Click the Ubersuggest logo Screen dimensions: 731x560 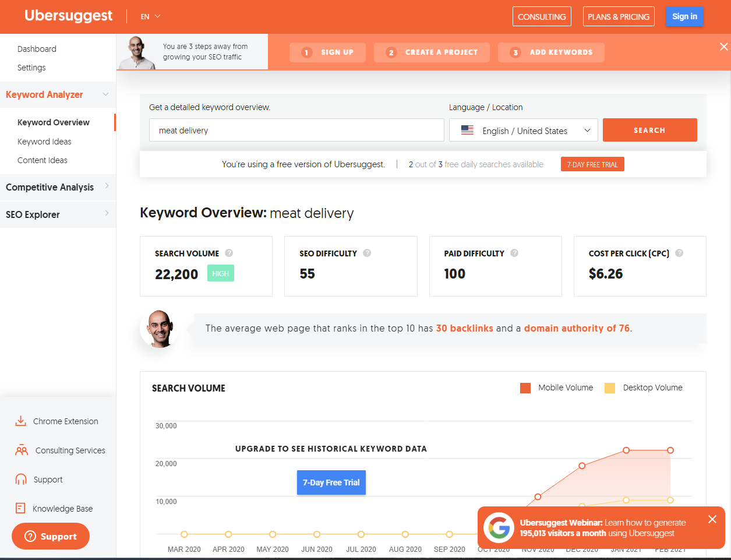tap(69, 16)
